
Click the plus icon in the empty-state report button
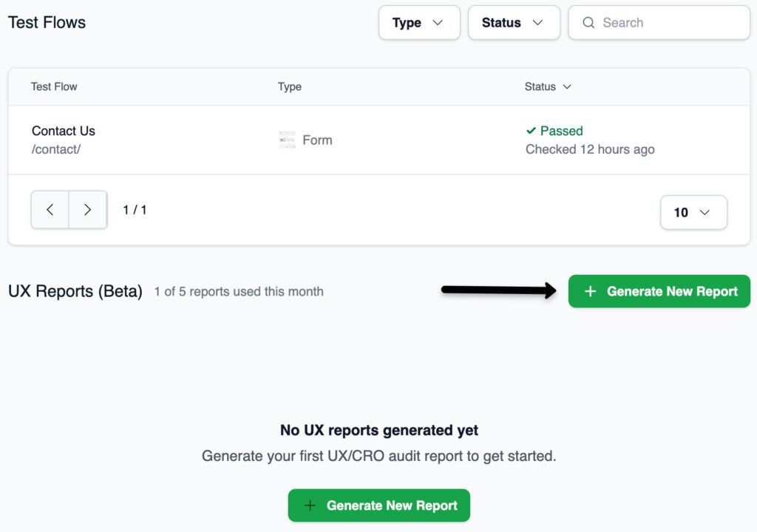tap(310, 506)
